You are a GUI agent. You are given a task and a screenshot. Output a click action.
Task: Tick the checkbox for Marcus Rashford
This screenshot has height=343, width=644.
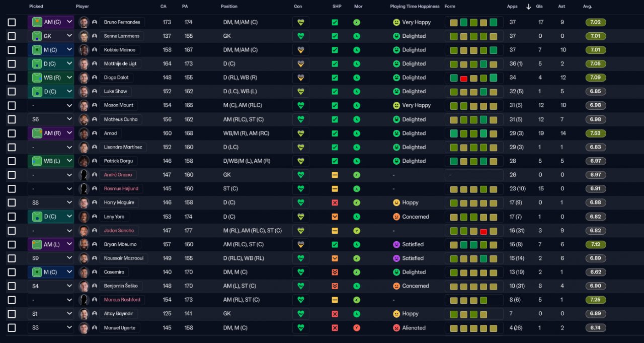coord(12,300)
